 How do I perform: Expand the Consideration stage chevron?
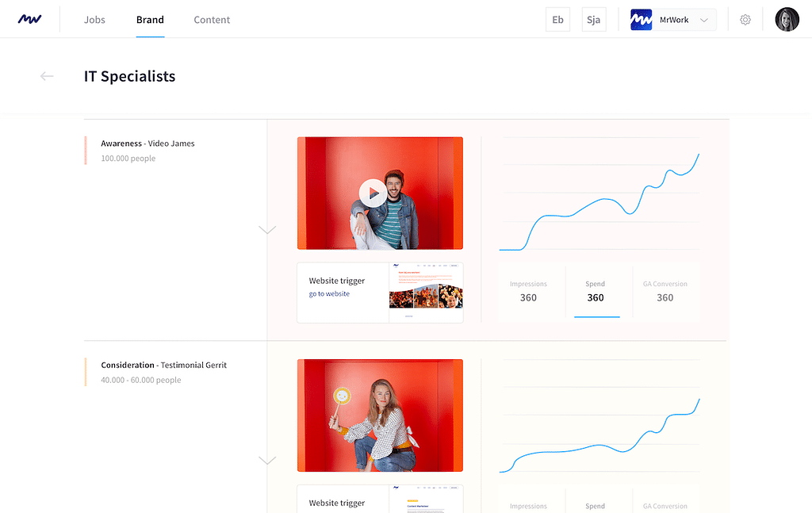click(267, 460)
